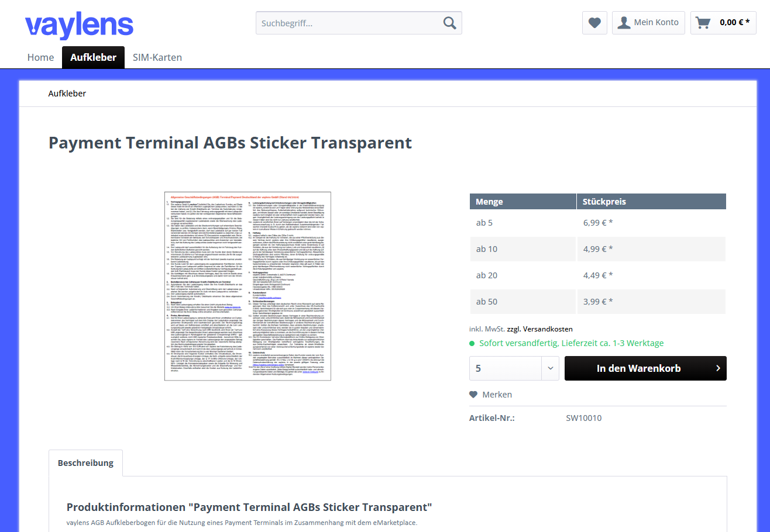This screenshot has height=532, width=770.
Task: Click the vaylens logo
Action: point(79,25)
